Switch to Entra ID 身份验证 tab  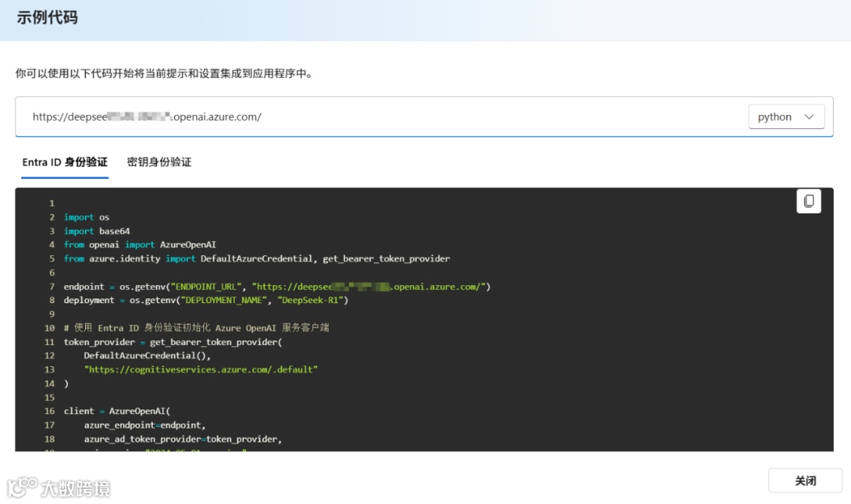pos(65,161)
